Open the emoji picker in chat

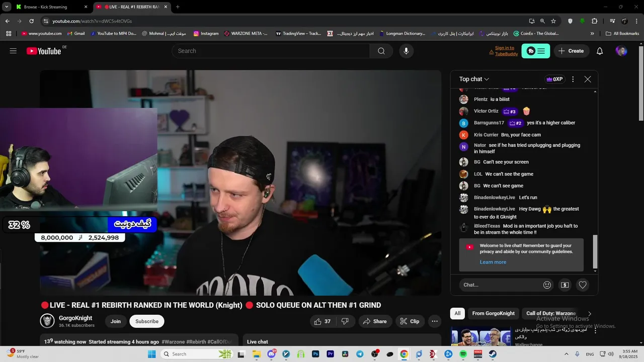(x=547, y=285)
